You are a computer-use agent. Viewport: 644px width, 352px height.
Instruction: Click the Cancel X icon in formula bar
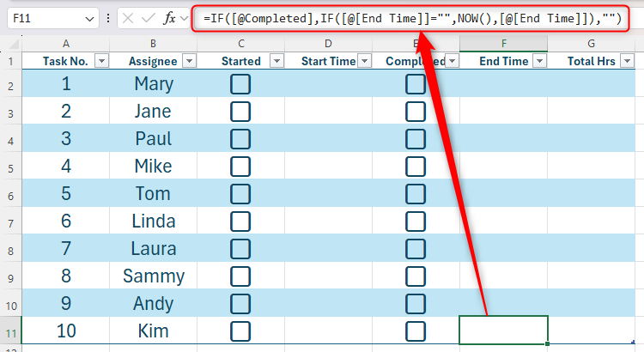point(128,17)
